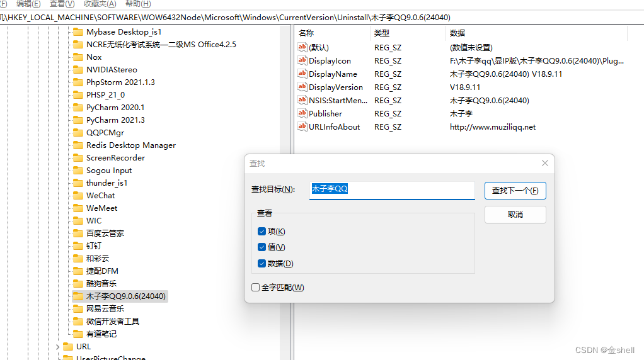
Task: Open the 编辑(E) menu
Action: 28,4
